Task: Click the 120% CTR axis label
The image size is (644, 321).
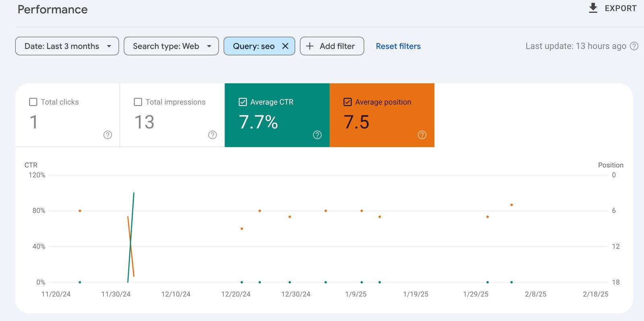Action: 37,175
